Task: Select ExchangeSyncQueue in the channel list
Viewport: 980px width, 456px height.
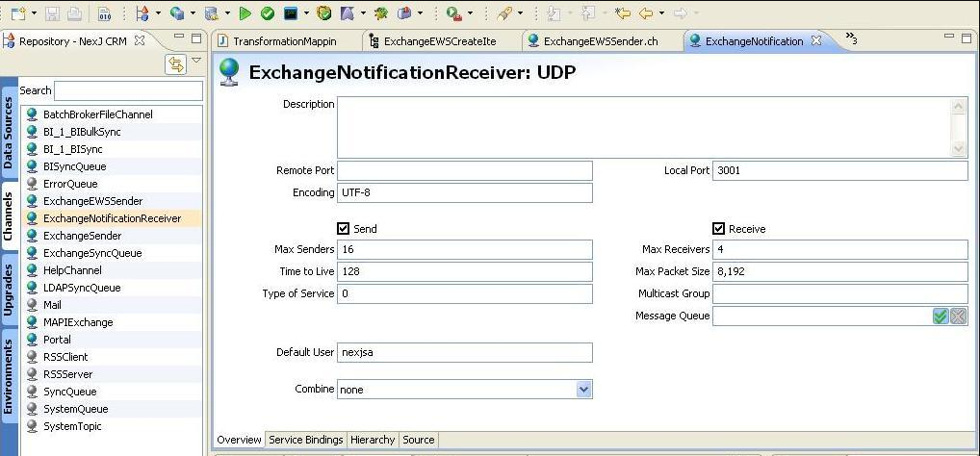Action: [x=92, y=253]
